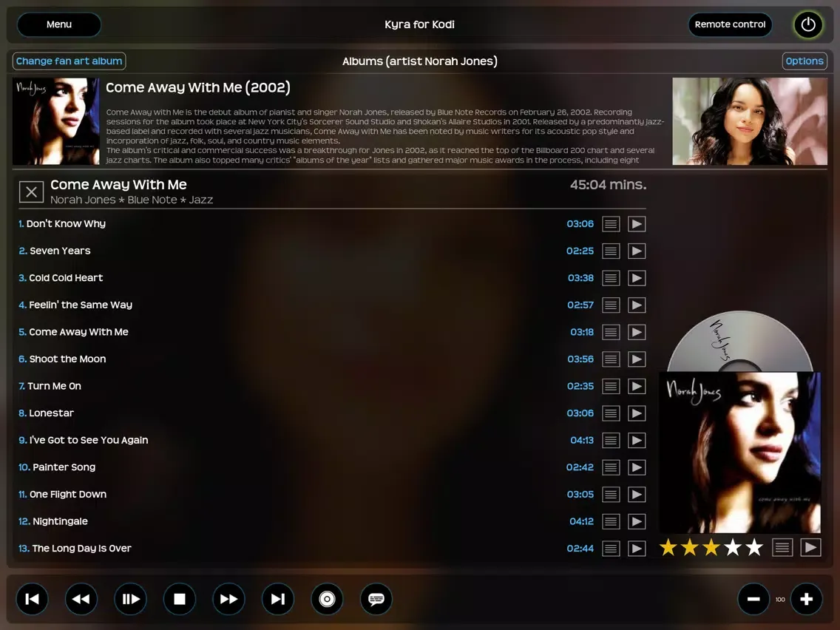Click Norah Jones * Blue Note * Jazz subtitle
The height and width of the screenshot is (630, 840).
click(132, 200)
